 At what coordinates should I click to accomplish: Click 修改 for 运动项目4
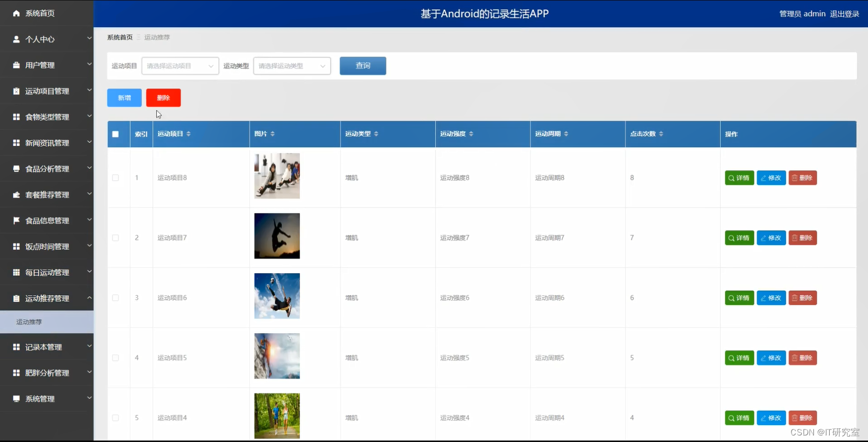point(771,418)
